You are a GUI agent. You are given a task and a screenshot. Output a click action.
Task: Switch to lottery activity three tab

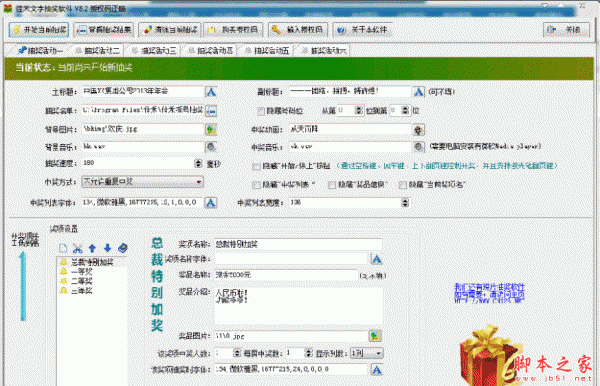(x=154, y=50)
